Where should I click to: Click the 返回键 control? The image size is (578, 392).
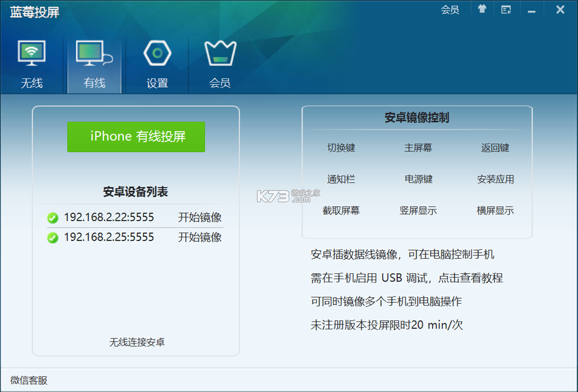[495, 148]
